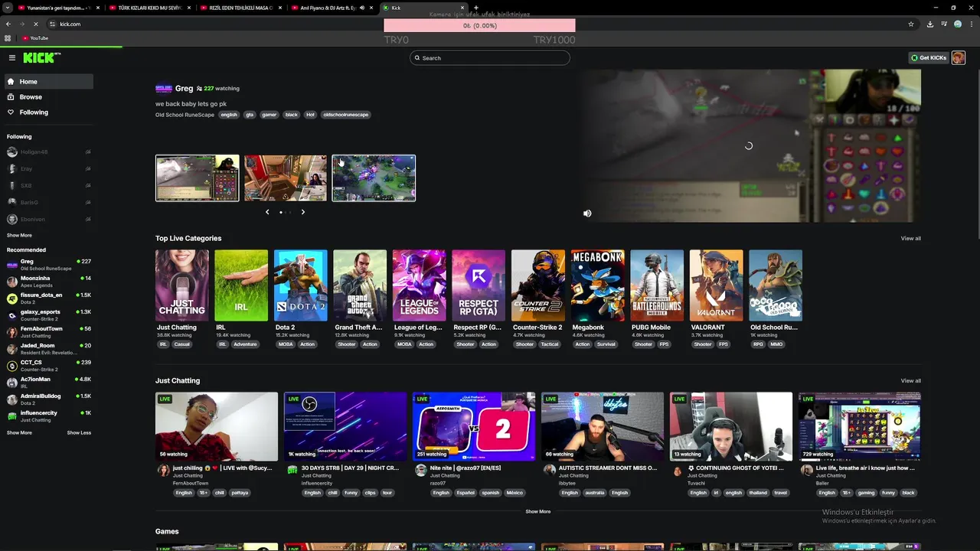Open the FernAboutTown just chilling stream
980x551 pixels.
point(217,426)
